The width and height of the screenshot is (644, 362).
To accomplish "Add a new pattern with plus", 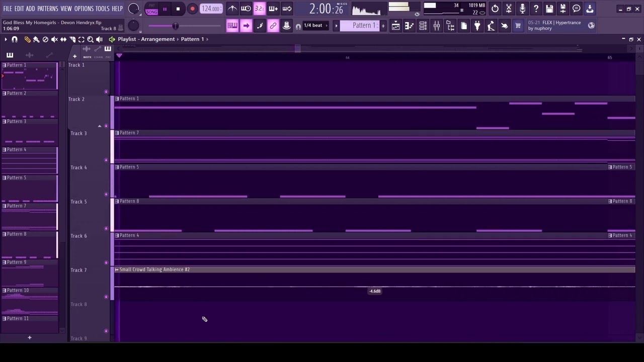I will pos(383,26).
